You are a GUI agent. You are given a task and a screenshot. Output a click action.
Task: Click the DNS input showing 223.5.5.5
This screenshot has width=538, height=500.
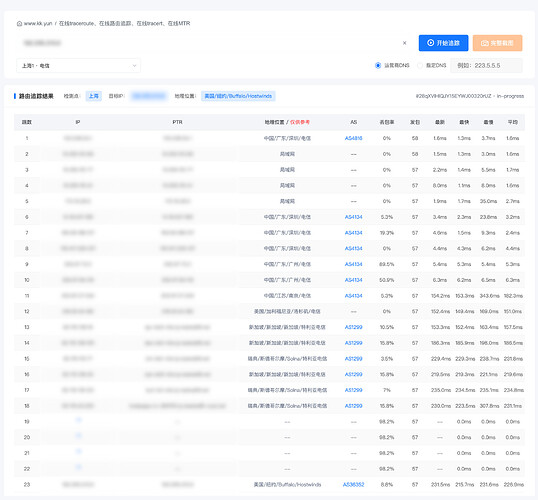coord(486,65)
